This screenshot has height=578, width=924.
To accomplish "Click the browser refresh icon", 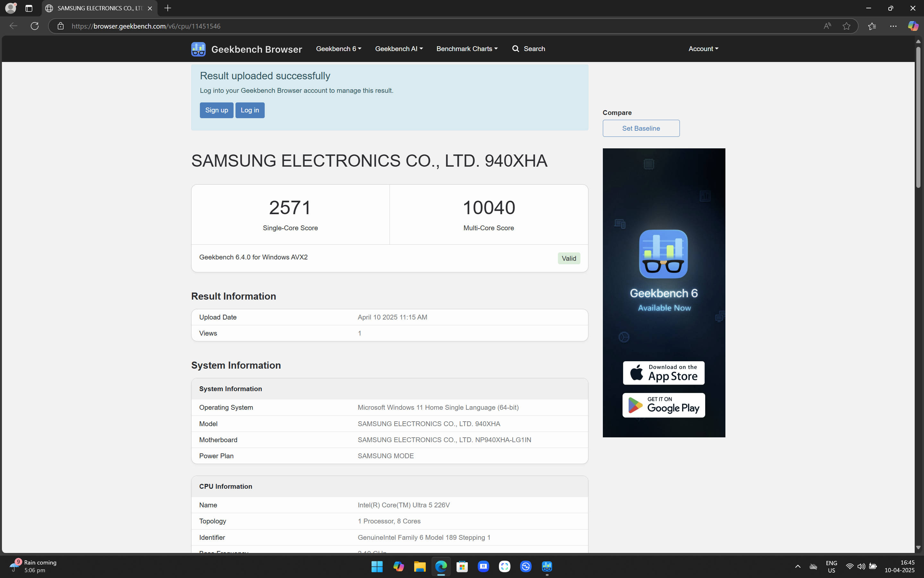I will pos(35,26).
